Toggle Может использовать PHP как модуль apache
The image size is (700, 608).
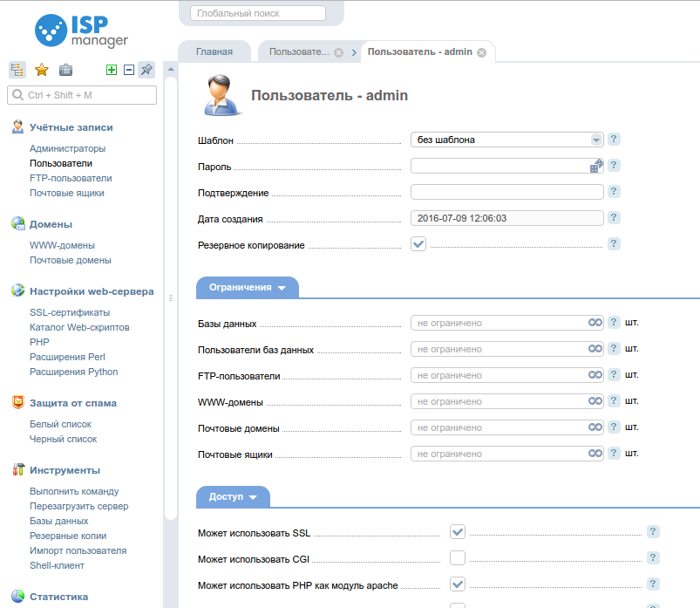pos(458,584)
